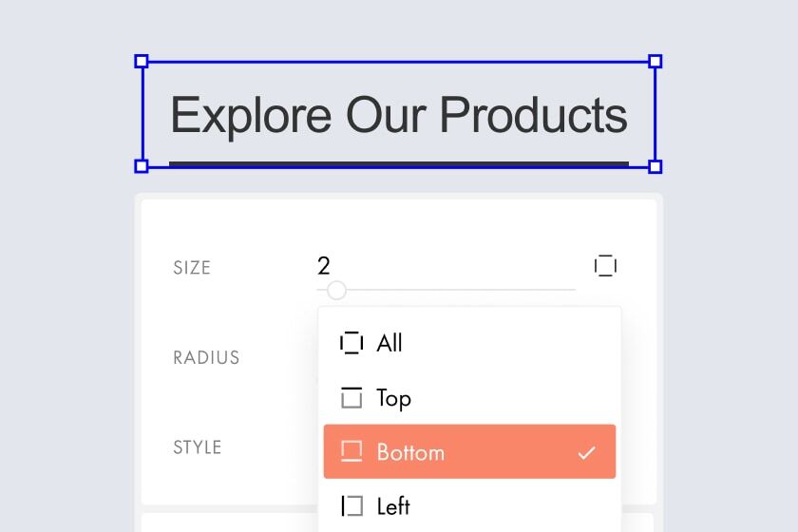This screenshot has width=798, height=532.
Task: Click the top-right selection handle of the heading
Action: coord(655,62)
